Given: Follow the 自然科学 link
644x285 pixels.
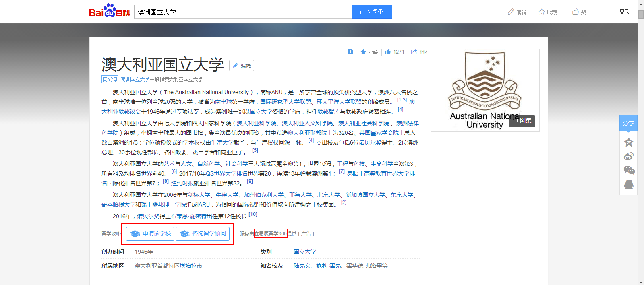Looking at the screenshot, I should pos(209,164).
